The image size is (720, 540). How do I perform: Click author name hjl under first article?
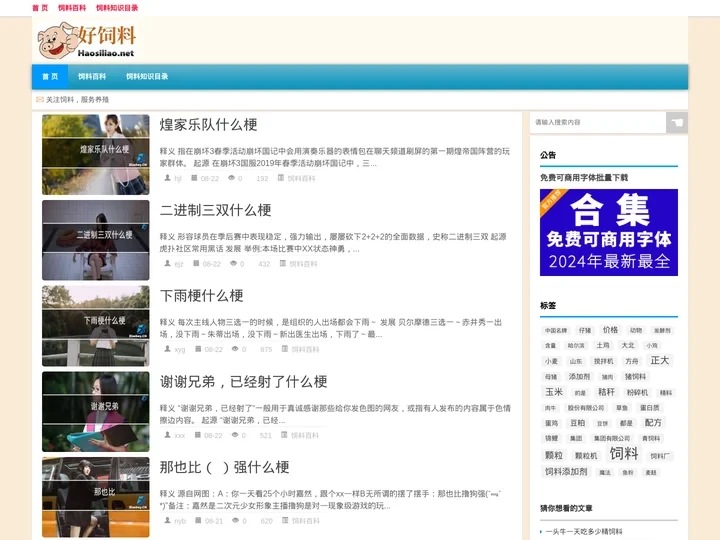[178, 179]
